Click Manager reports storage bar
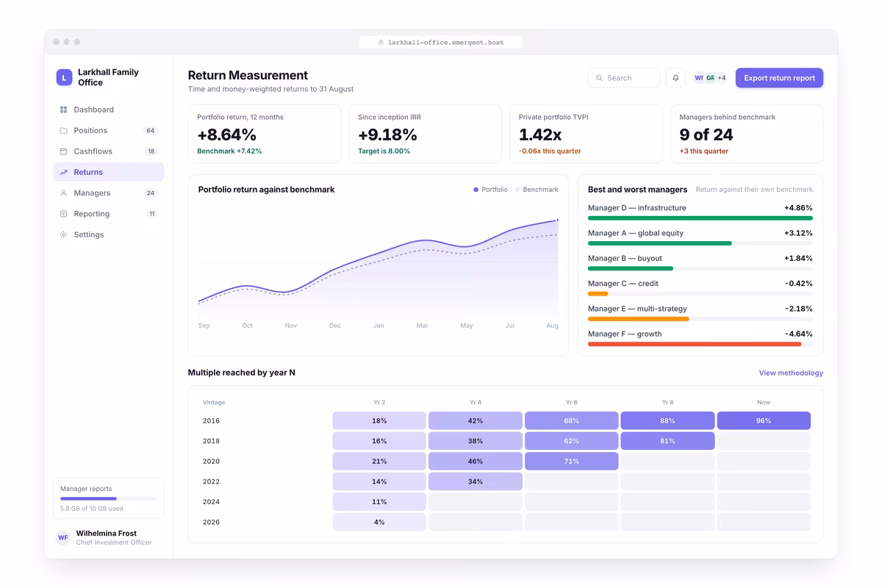882x588 pixels. [109, 498]
